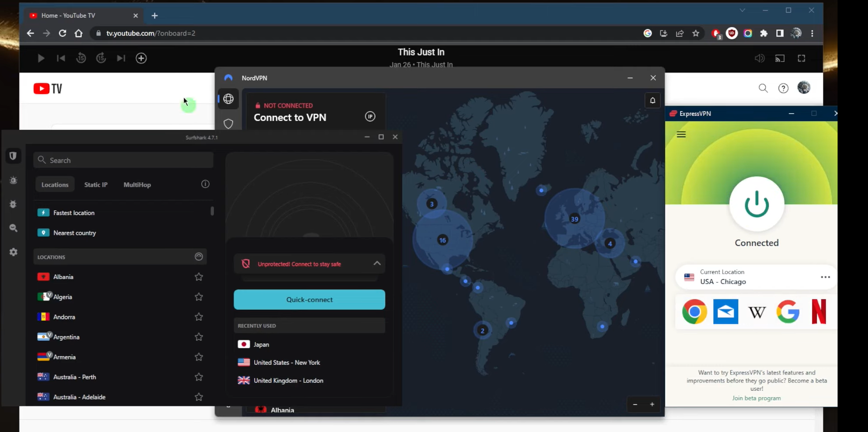Click the YouTube TV play button

(41, 58)
